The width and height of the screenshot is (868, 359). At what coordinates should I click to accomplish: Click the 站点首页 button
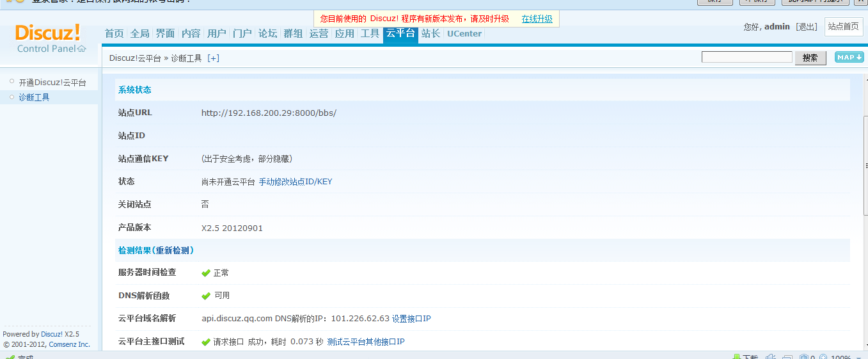point(844,27)
